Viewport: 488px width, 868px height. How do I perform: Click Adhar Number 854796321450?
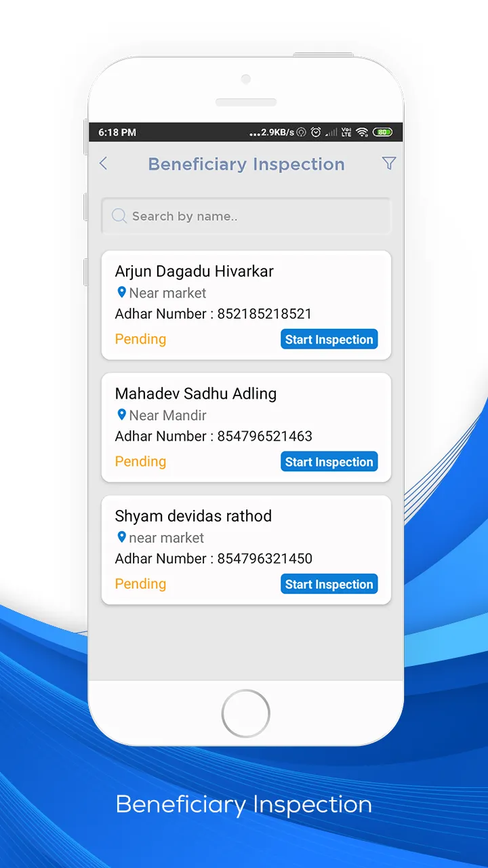point(213,559)
